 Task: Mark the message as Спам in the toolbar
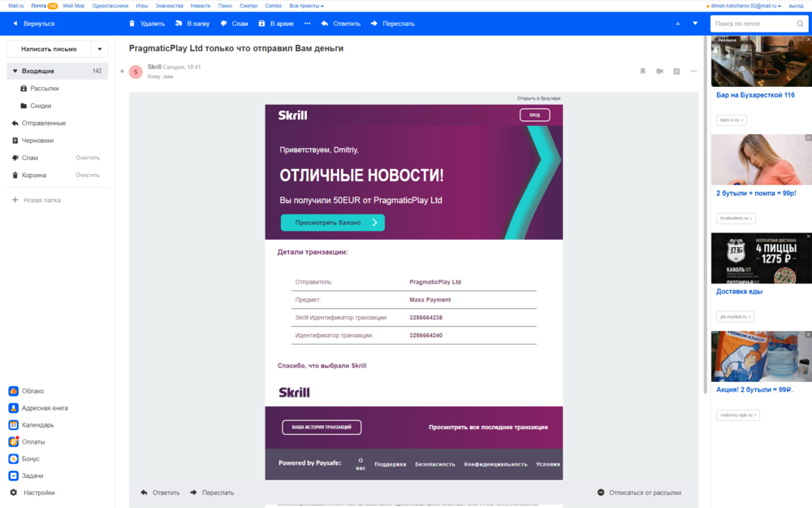click(234, 24)
